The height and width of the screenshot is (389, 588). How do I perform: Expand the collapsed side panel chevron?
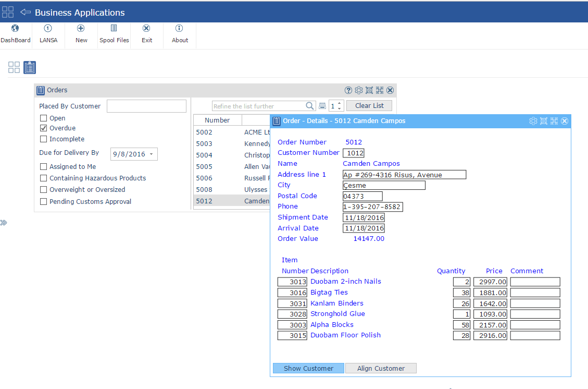(x=4, y=223)
